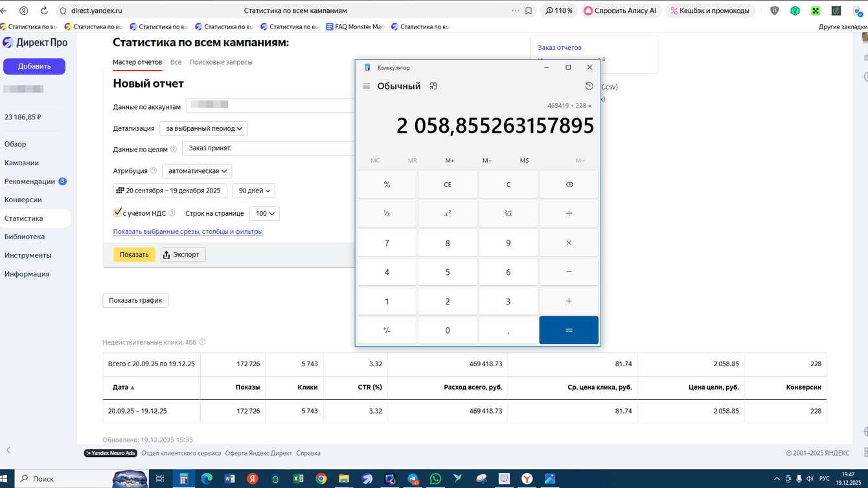
Task: Click the reciprocal 1/x key
Action: pyautogui.click(x=387, y=213)
